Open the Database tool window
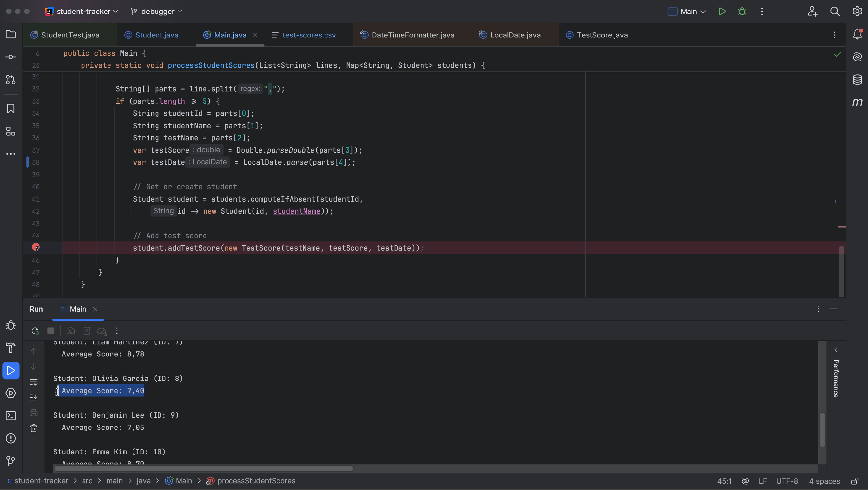868x490 pixels. click(857, 80)
